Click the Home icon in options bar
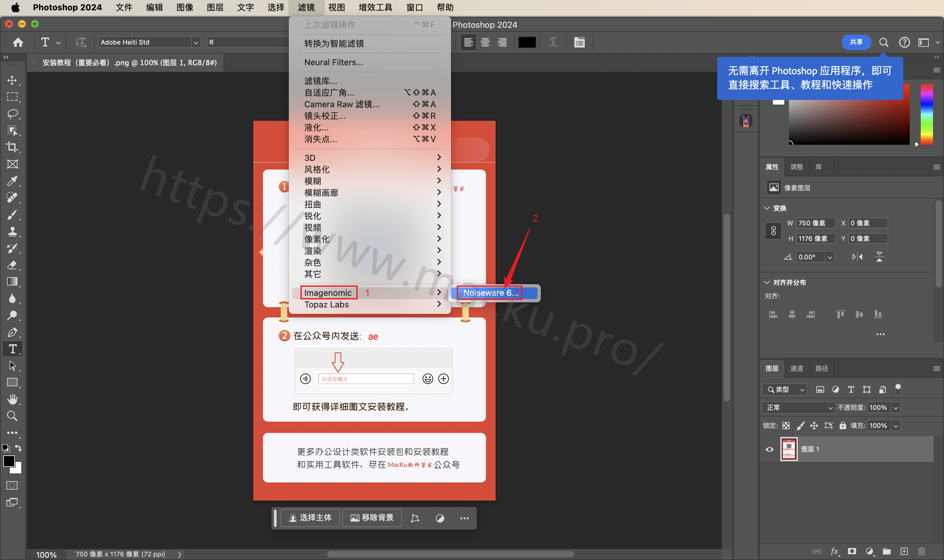This screenshot has width=944, height=560. click(x=18, y=42)
